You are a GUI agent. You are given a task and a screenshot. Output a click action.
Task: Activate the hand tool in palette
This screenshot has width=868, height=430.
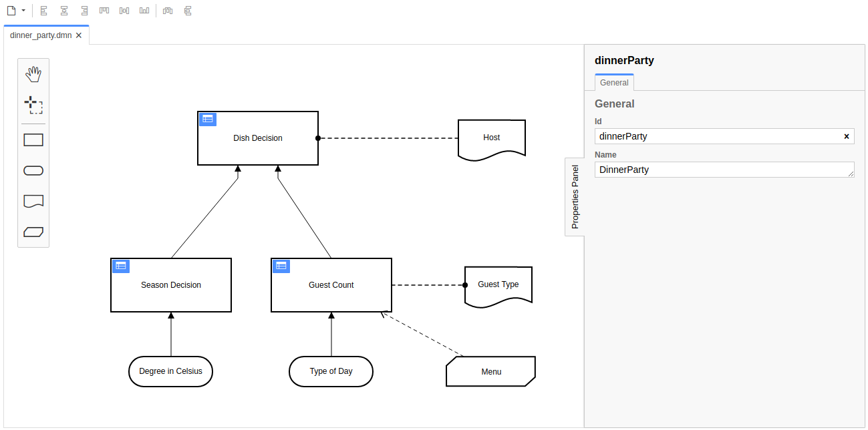33,74
